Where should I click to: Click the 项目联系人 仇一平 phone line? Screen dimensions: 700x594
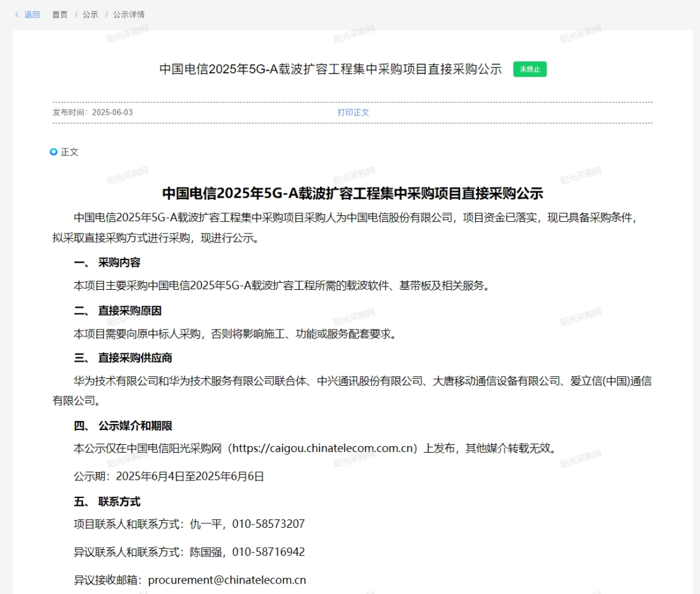tap(189, 524)
